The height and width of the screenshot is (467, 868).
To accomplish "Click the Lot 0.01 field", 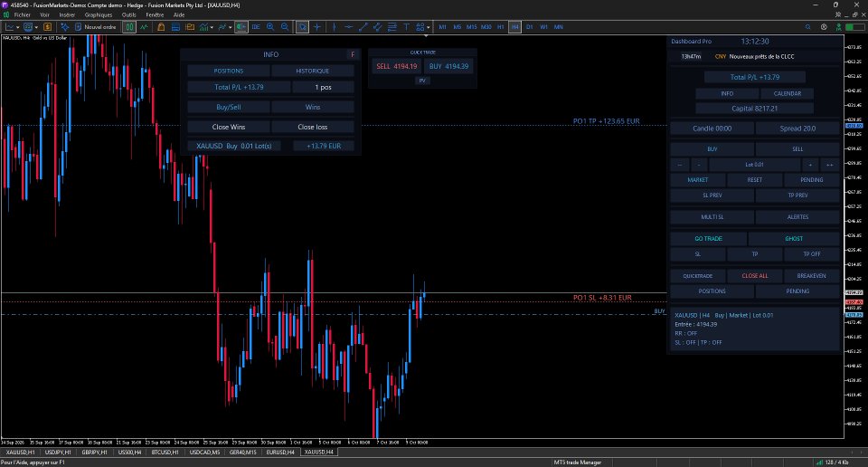I will click(x=754, y=165).
